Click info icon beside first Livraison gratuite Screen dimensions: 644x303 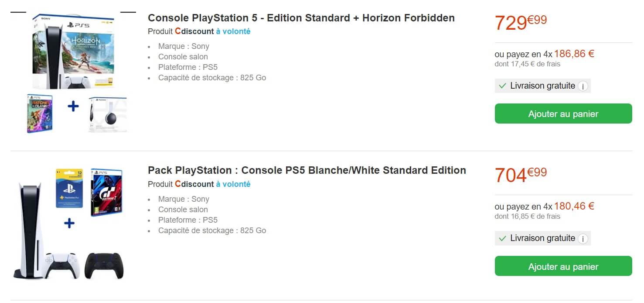[x=583, y=86]
